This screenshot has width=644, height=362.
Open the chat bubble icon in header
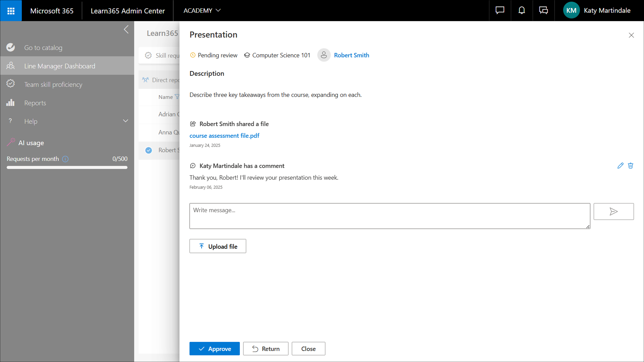click(500, 11)
